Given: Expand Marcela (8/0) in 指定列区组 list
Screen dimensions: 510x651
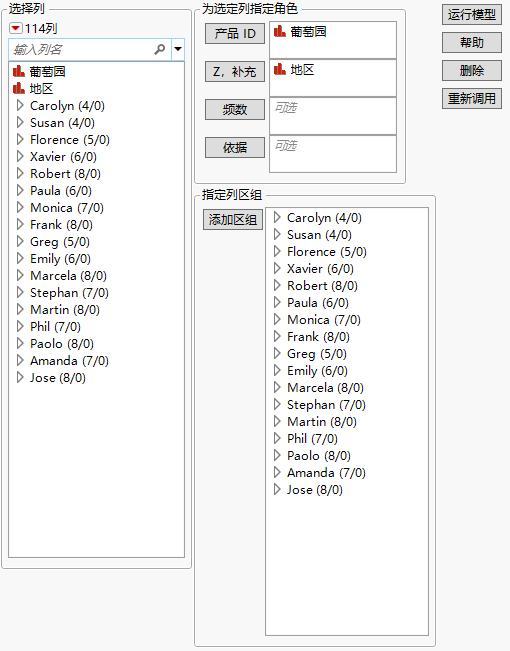Looking at the screenshot, I should point(277,388).
